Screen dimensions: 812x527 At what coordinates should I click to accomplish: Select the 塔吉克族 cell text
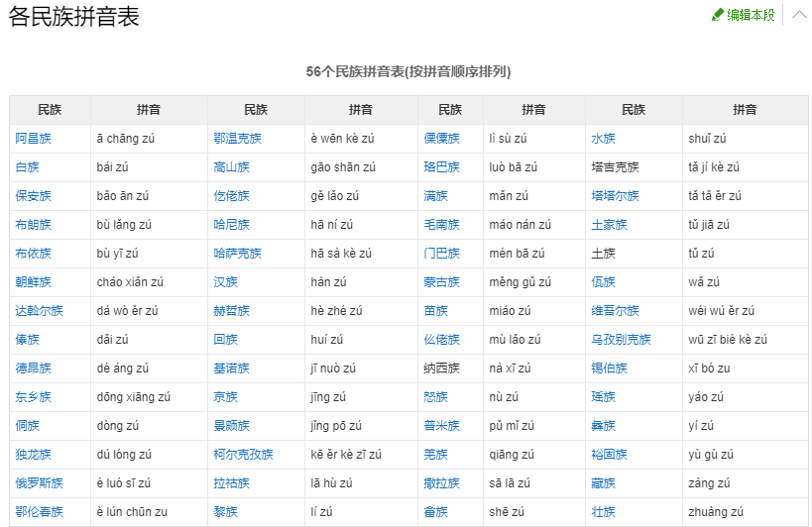coord(616,167)
